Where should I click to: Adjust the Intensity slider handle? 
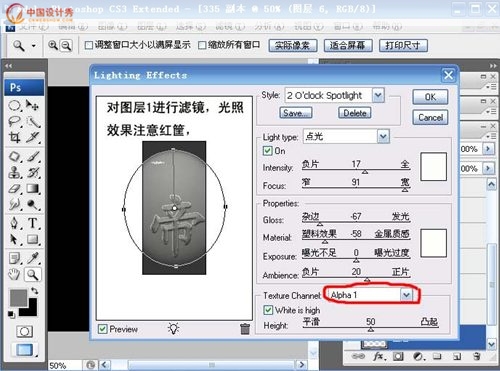(x=365, y=172)
